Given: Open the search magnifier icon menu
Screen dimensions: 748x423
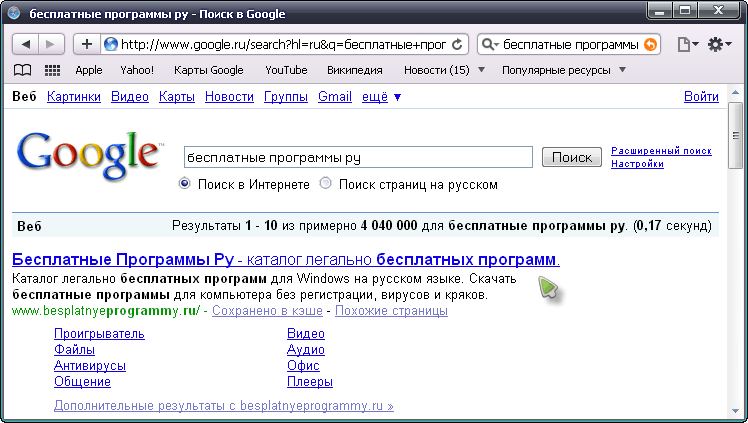Looking at the screenshot, I should [x=490, y=45].
